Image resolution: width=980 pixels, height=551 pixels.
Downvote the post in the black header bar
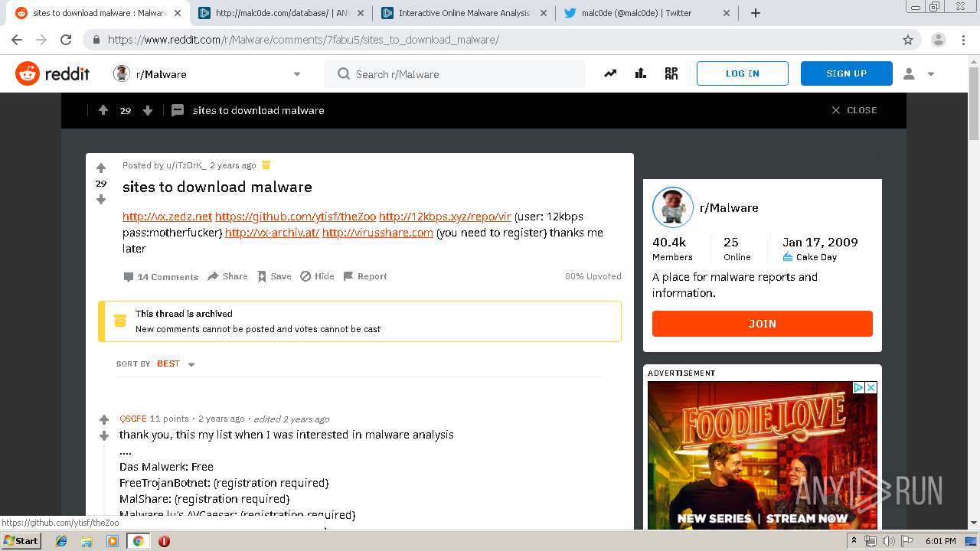pos(148,110)
